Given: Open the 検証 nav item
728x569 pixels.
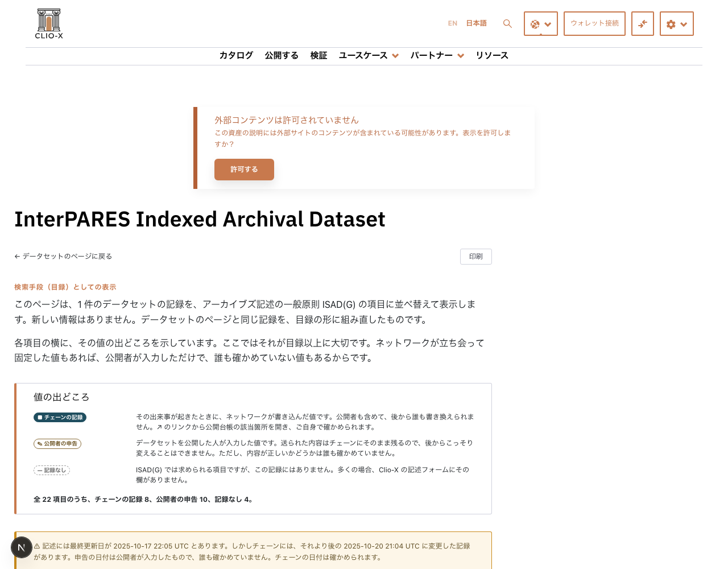Looking at the screenshot, I should 318,55.
